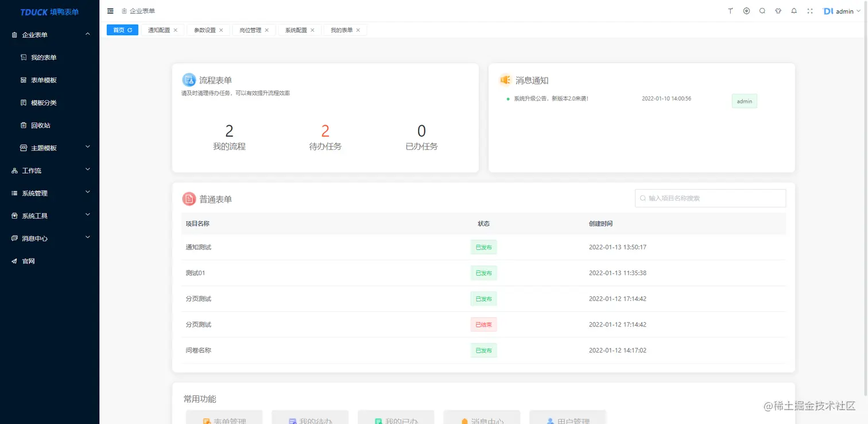The image size is (868, 424).
Task: Collapse sidebar with hamburger icon
Action: tap(110, 11)
